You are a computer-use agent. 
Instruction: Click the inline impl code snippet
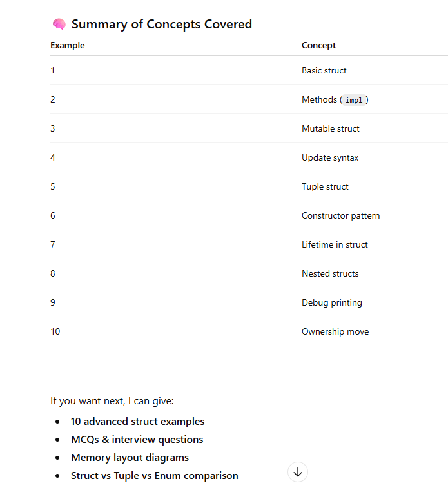[354, 100]
